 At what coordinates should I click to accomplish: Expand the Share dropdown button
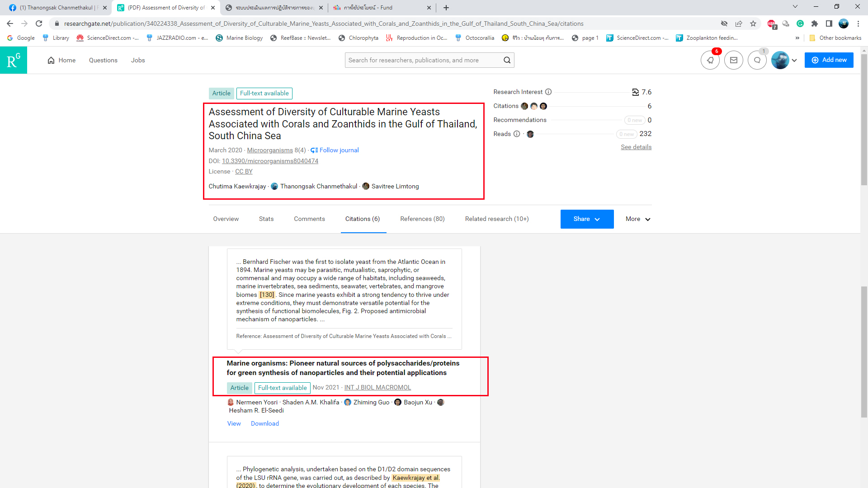pyautogui.click(x=587, y=219)
